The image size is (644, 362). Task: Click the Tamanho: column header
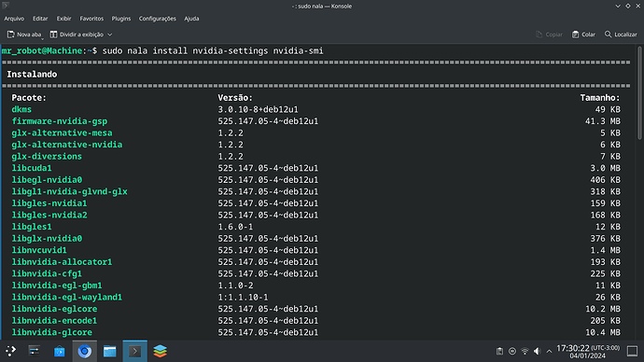point(599,98)
